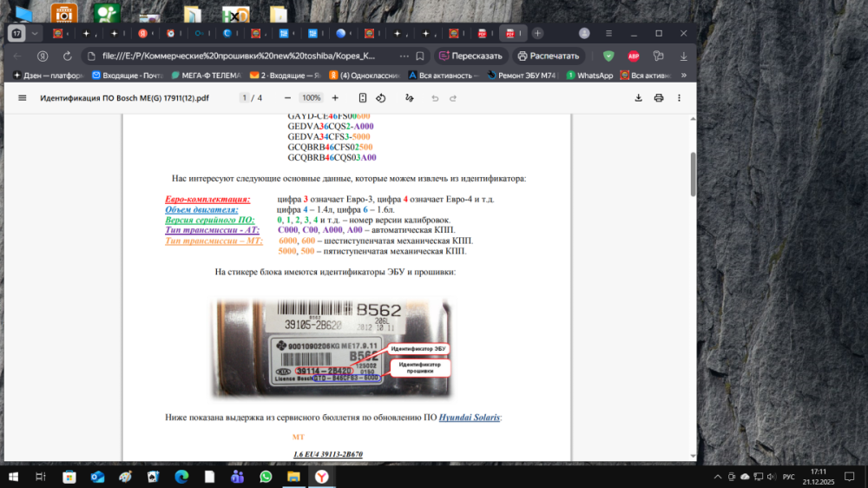Open the address bar three-dots menu
Screen dimensions: 868x488
(404, 56)
